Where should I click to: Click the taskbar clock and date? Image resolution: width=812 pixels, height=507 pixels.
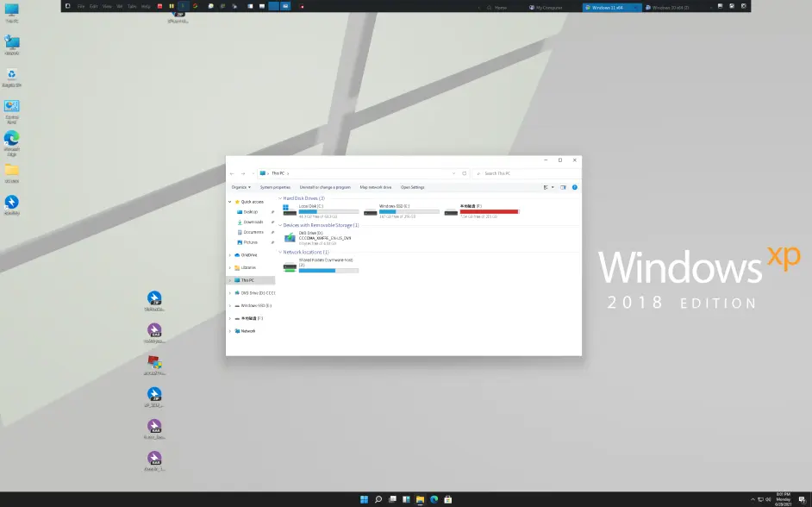[783, 500]
